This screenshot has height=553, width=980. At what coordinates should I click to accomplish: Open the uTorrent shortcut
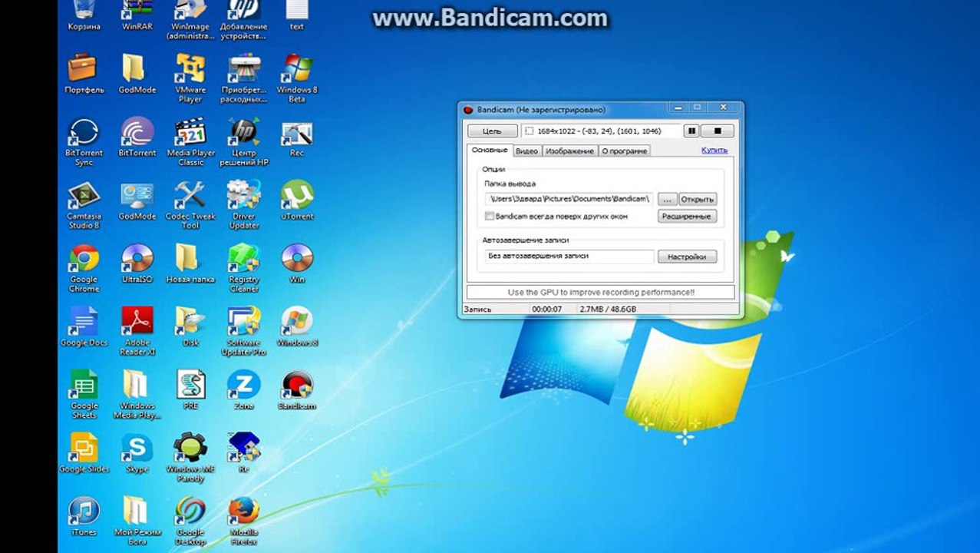[x=297, y=201]
